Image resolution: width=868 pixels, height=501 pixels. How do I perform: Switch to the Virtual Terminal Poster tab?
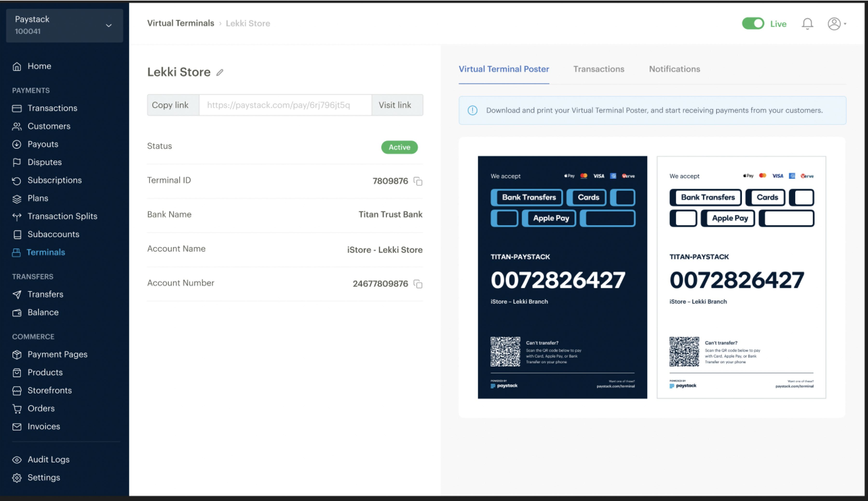[x=503, y=69]
